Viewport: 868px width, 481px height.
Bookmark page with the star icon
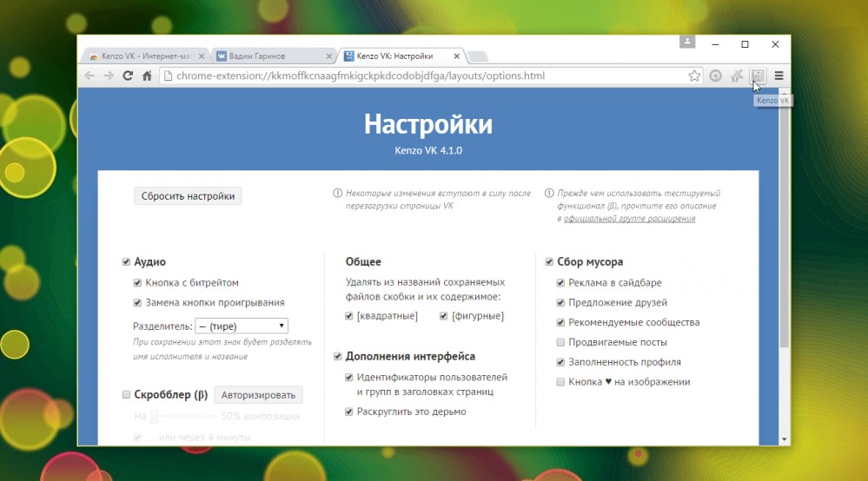click(694, 76)
